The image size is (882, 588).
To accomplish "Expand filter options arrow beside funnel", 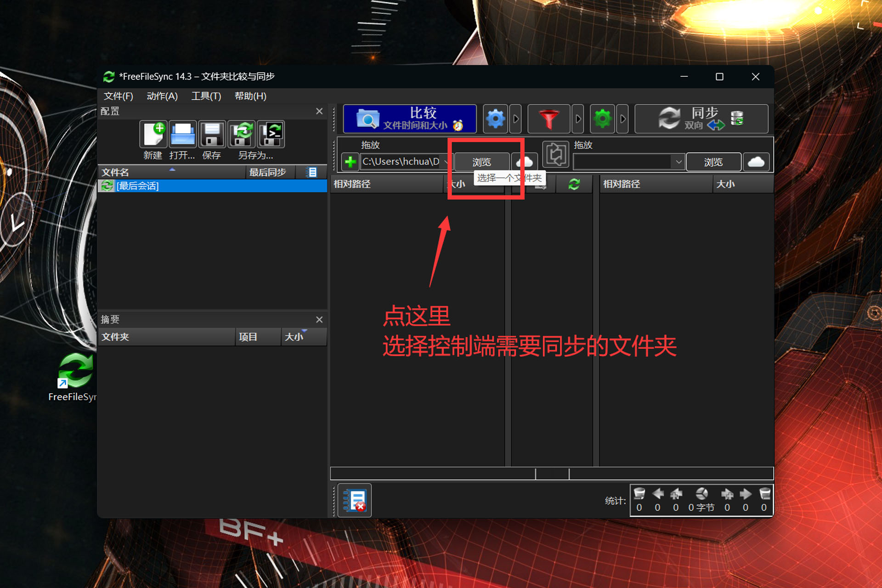I will 578,119.
